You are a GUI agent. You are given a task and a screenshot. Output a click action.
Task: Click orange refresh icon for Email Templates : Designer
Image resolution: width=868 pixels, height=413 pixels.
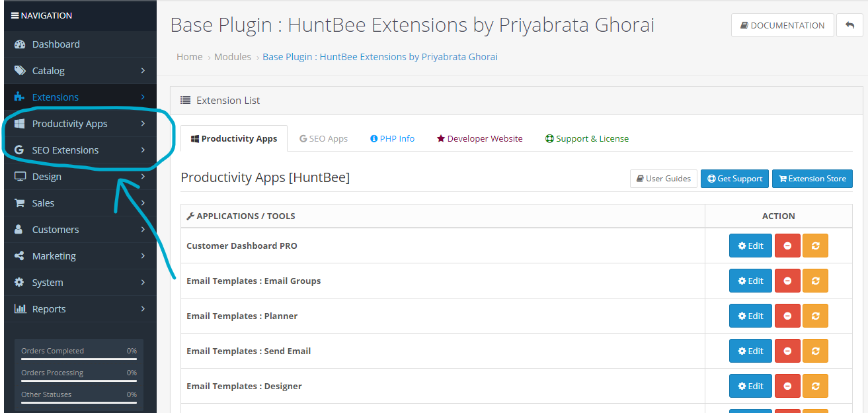pyautogui.click(x=815, y=386)
